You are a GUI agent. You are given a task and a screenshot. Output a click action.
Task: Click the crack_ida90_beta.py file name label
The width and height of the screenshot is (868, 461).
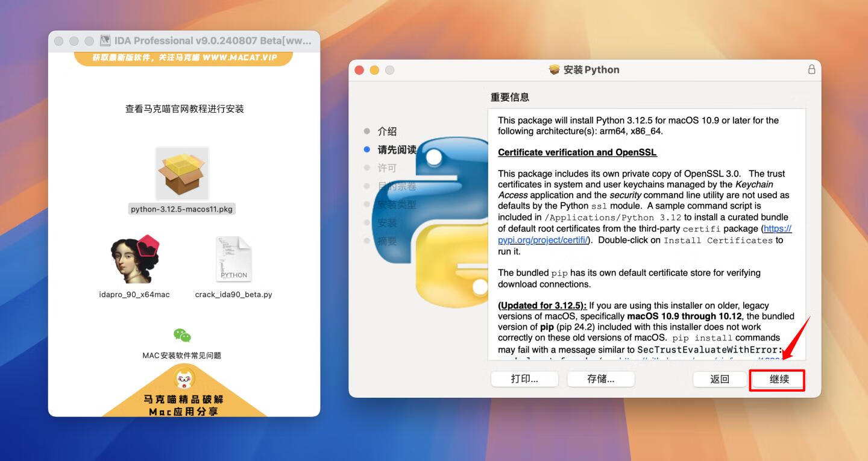[x=233, y=295]
